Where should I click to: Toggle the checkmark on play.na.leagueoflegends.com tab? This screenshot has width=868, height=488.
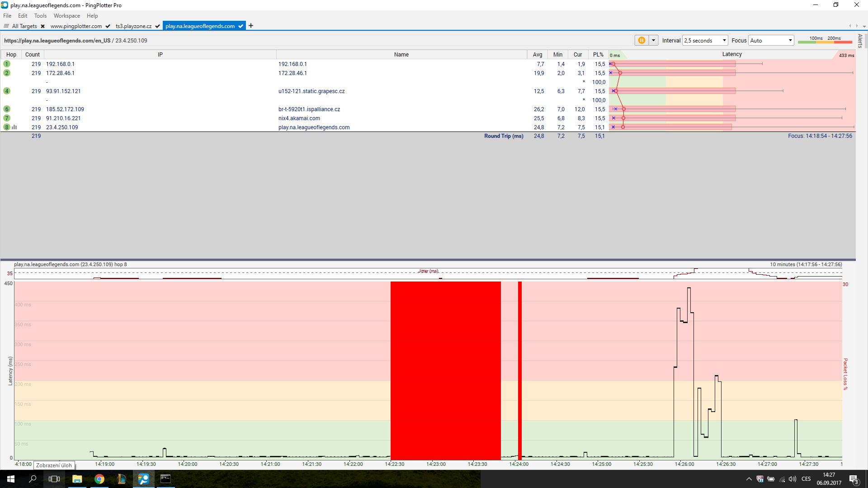point(241,26)
